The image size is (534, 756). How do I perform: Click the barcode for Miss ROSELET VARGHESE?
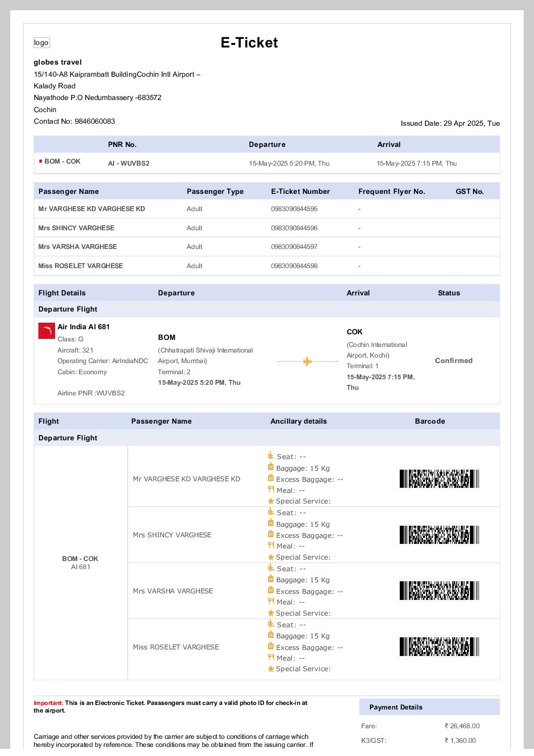point(439,646)
